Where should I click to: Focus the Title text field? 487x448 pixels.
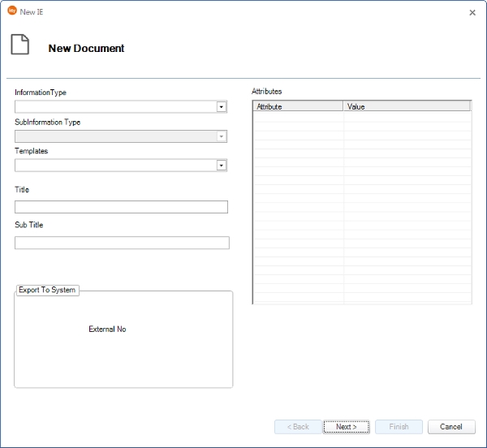(x=121, y=207)
